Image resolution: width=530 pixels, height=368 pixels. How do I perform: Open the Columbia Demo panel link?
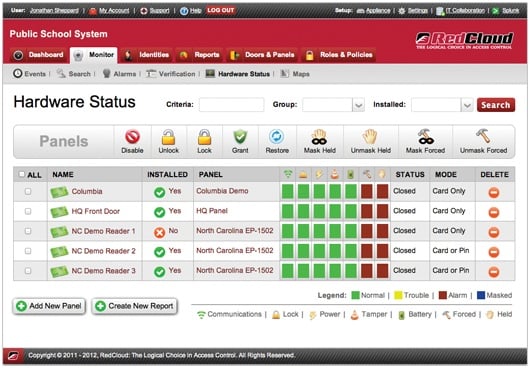click(x=222, y=191)
